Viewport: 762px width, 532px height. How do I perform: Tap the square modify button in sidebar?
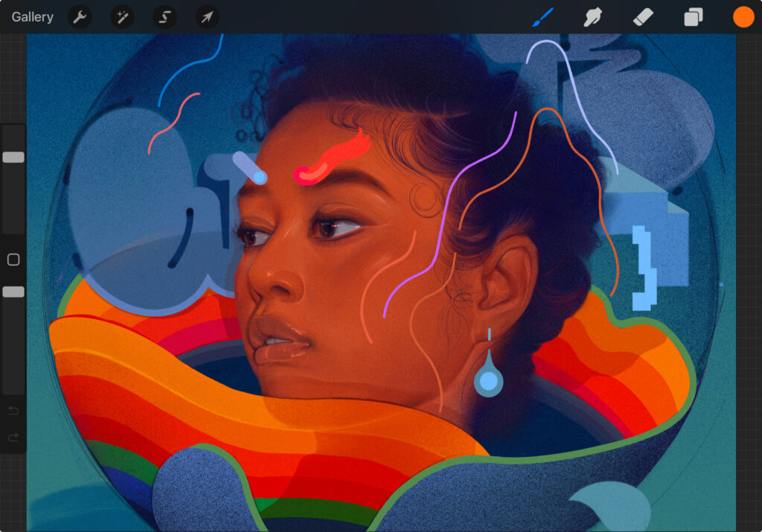pyautogui.click(x=13, y=260)
